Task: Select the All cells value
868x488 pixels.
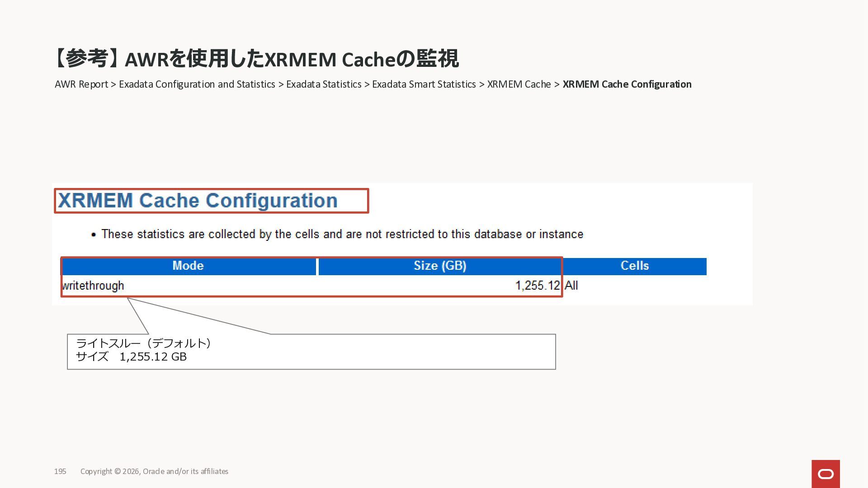Action: [571, 286]
